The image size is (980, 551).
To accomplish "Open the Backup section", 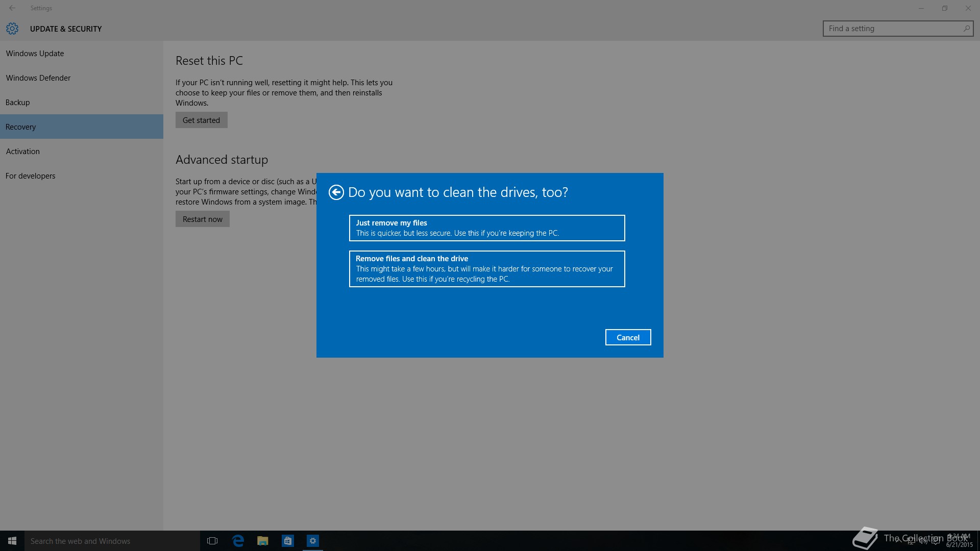I will pos(82,102).
